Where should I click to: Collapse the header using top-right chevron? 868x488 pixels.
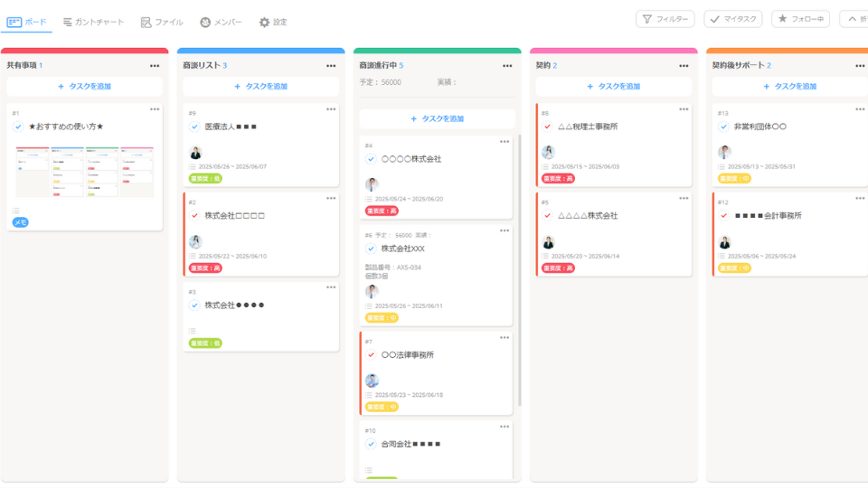(x=854, y=19)
